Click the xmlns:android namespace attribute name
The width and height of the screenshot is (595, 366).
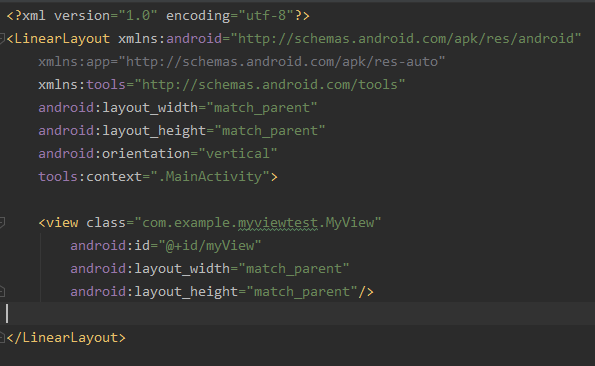[170, 39]
